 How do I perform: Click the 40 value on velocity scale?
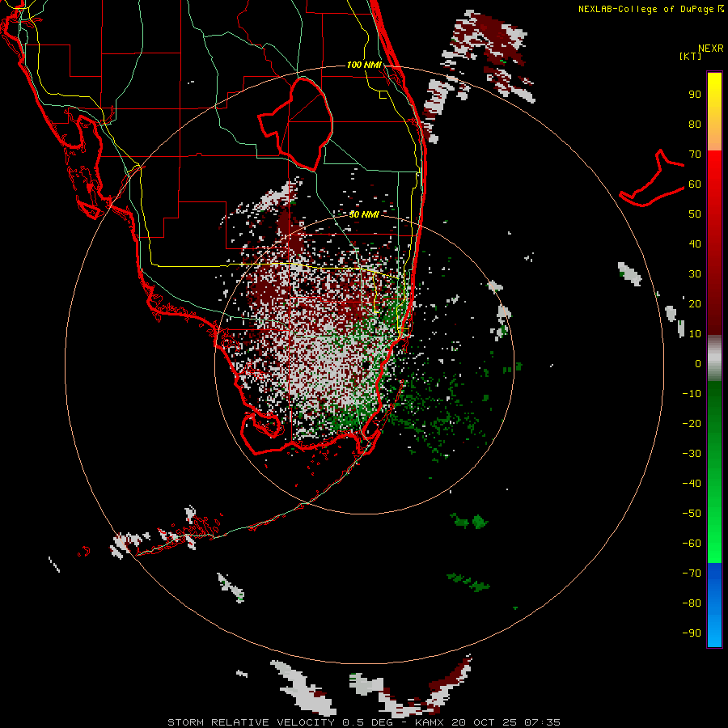tap(695, 244)
